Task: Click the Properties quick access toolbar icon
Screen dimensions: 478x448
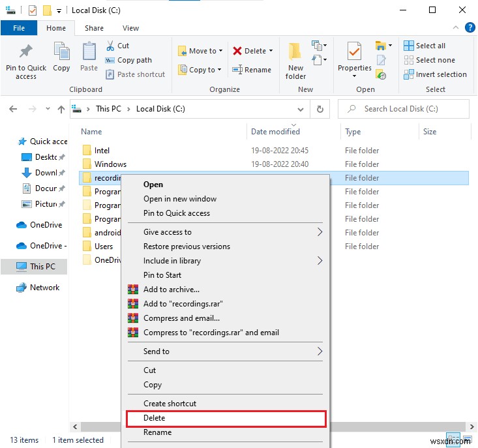Action: [33, 10]
